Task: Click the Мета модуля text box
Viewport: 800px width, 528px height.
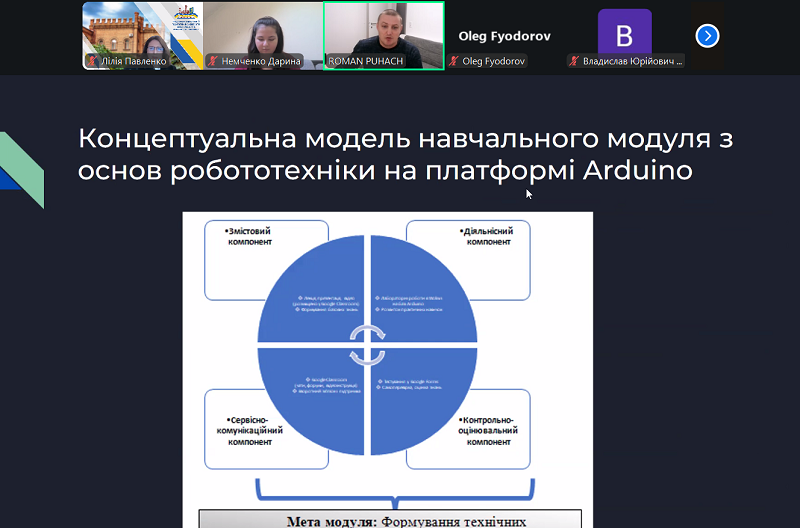Action: click(x=390, y=519)
